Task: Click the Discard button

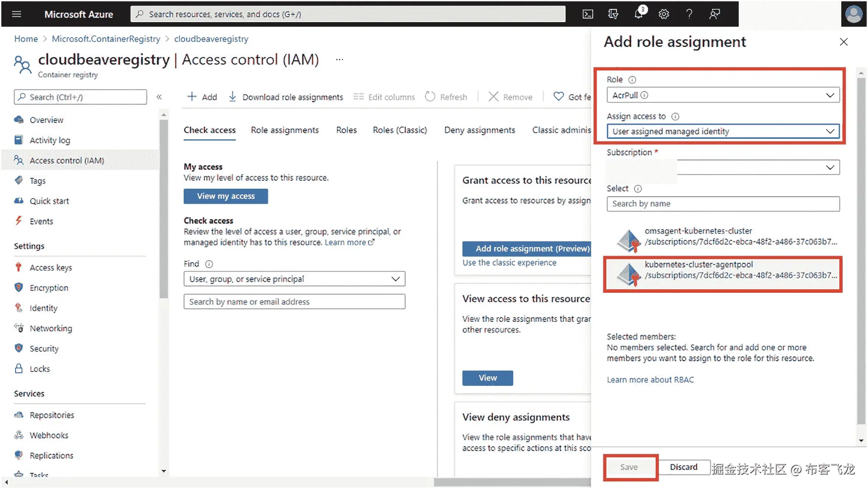Action: point(684,467)
